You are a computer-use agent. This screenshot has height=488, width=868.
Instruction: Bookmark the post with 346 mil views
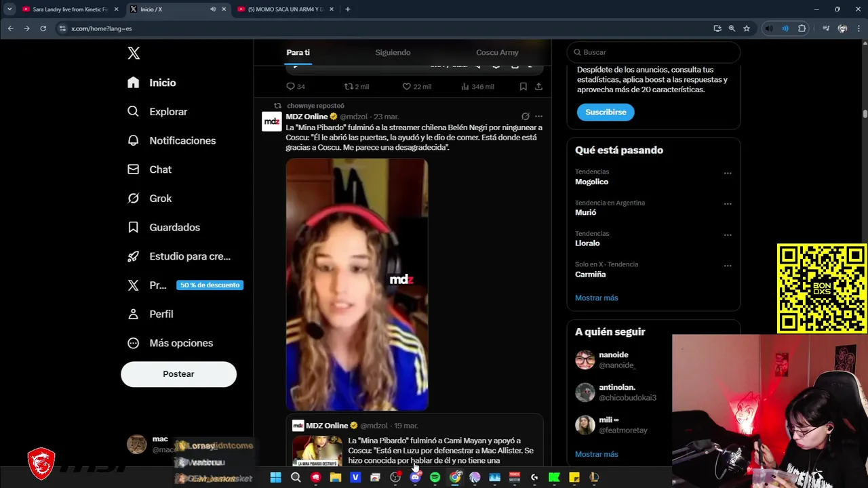click(523, 87)
